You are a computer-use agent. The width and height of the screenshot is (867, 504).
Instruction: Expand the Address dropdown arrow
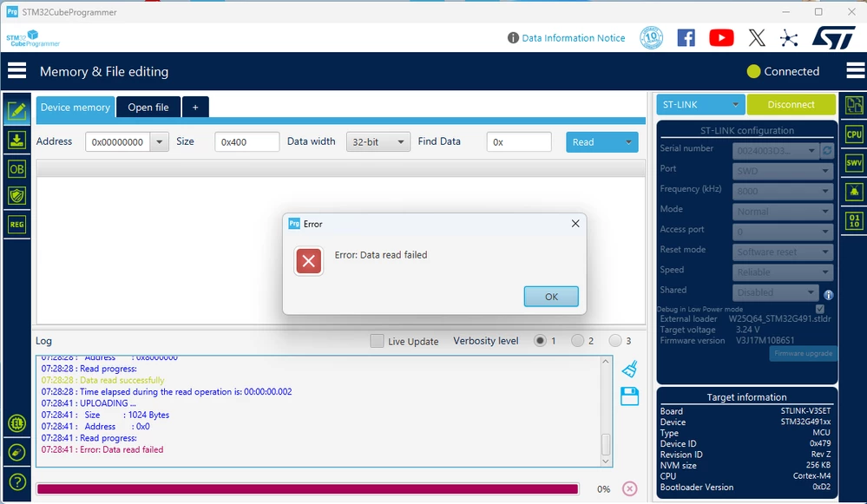159,142
